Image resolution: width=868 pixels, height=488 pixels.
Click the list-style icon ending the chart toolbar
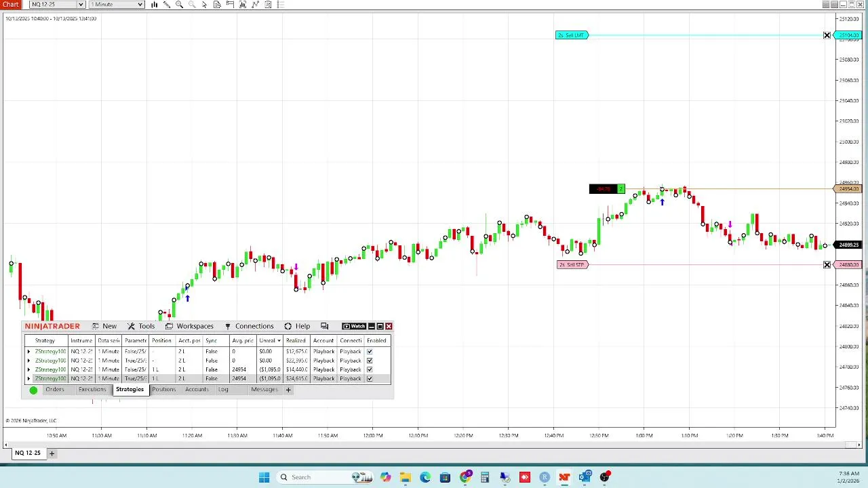(x=281, y=5)
